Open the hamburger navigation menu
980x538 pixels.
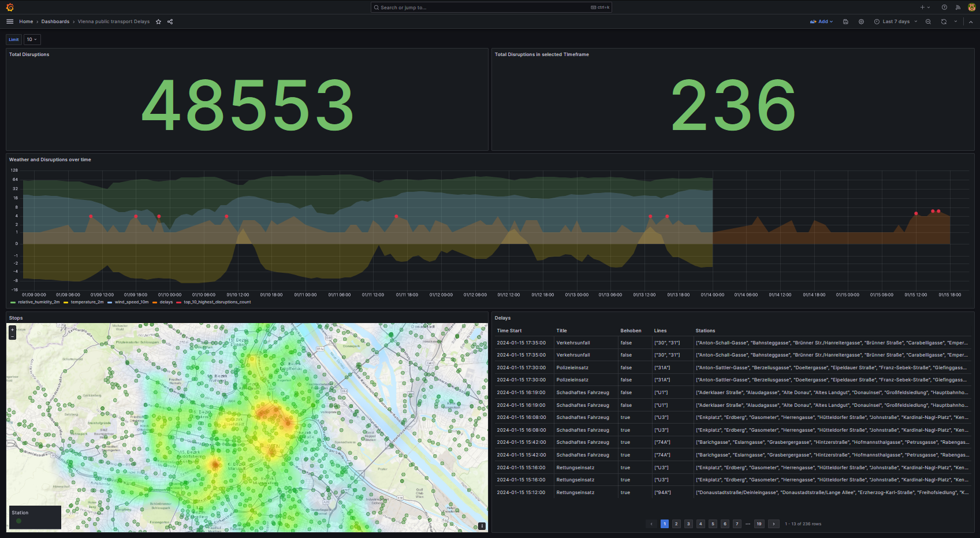point(10,21)
